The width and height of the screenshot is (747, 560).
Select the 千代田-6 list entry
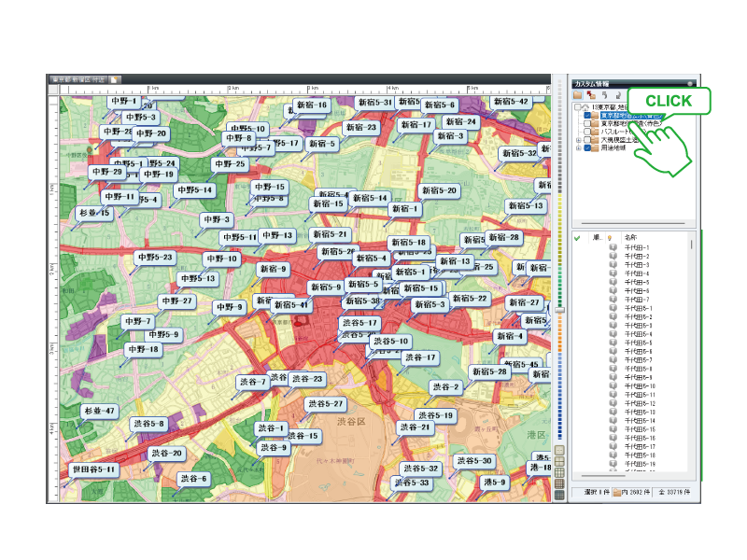637,291
